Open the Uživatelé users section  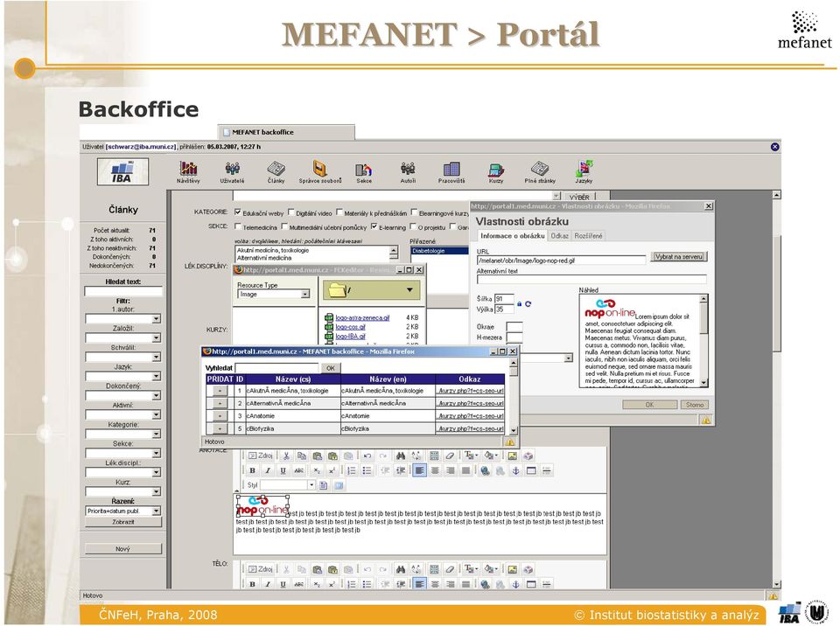click(x=232, y=172)
